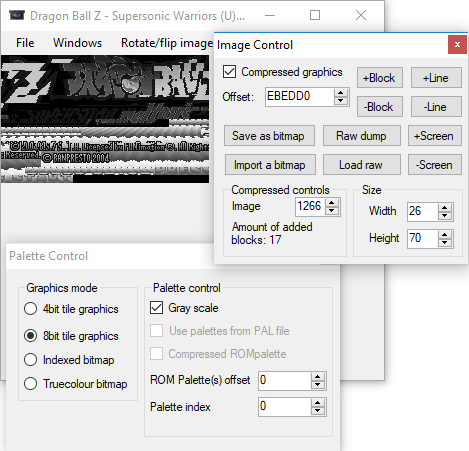Decrease Offset with the down arrow

[x=340, y=101]
